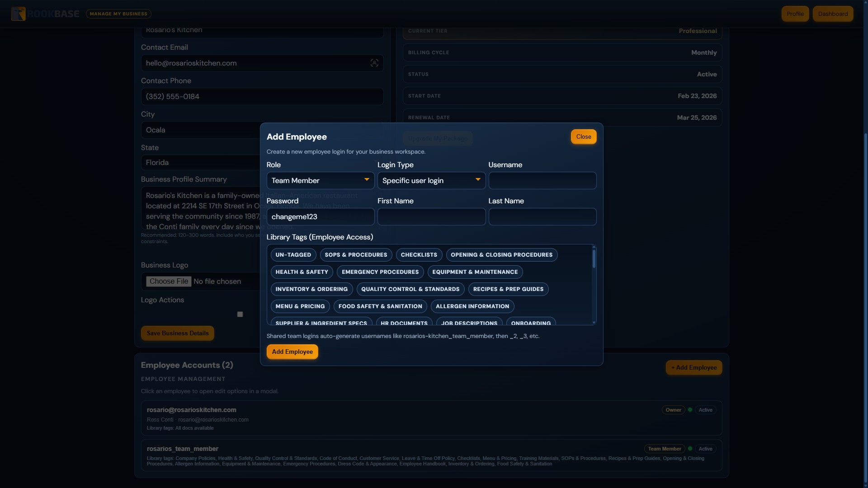The height and width of the screenshot is (488, 868).
Task: Select MANAGE MY BUSINESS in the top bar
Action: pos(118,14)
